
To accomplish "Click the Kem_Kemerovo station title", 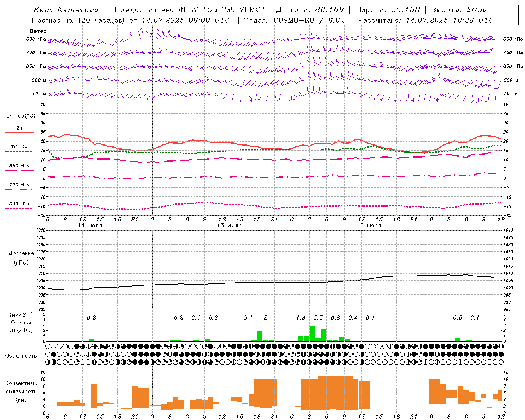I will coord(66,10).
